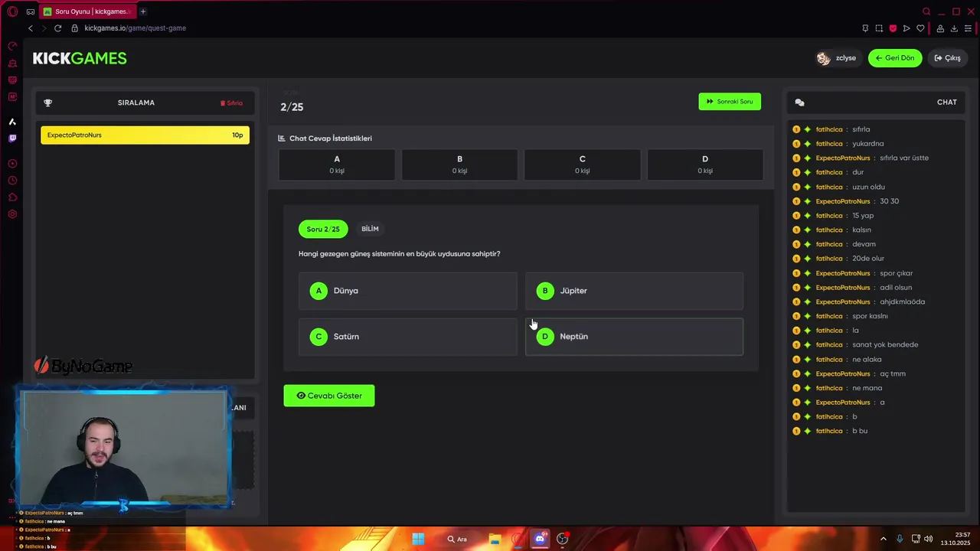
Task: Open the Twitch sidebar panel
Action: coord(12,139)
